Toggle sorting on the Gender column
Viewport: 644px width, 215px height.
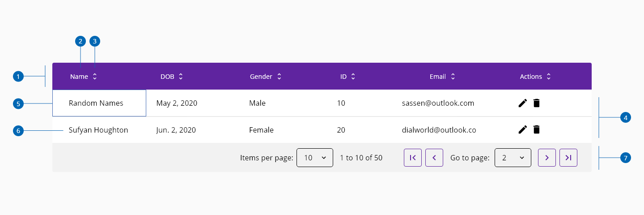click(279, 77)
